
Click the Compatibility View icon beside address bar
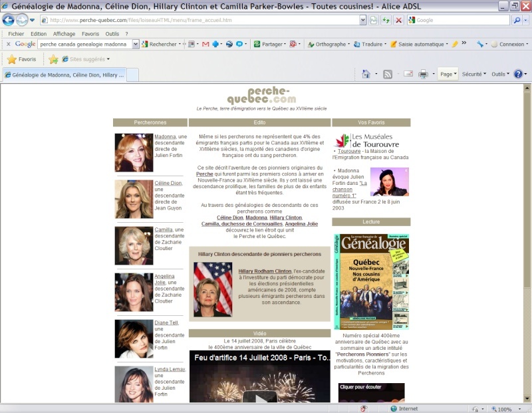pos(374,20)
